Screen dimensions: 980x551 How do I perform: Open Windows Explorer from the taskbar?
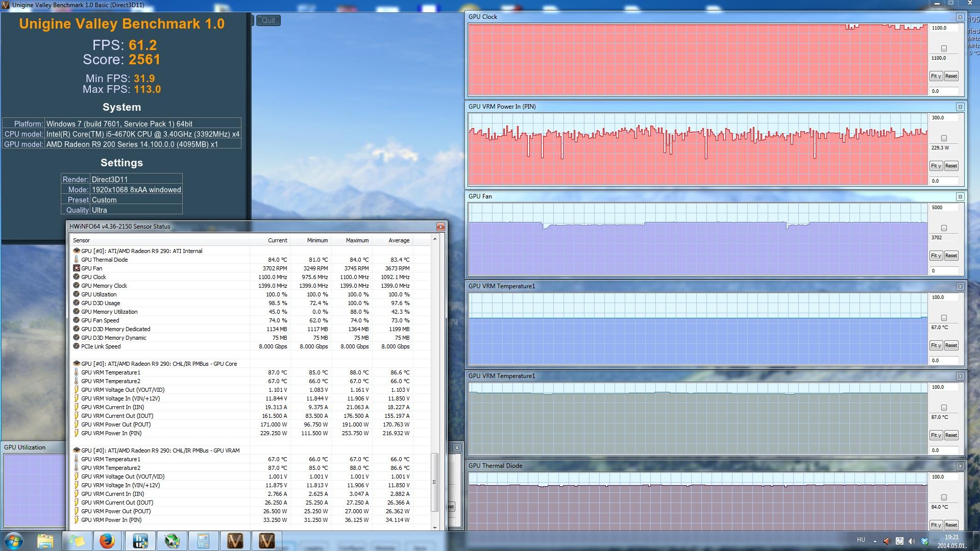[x=45, y=541]
